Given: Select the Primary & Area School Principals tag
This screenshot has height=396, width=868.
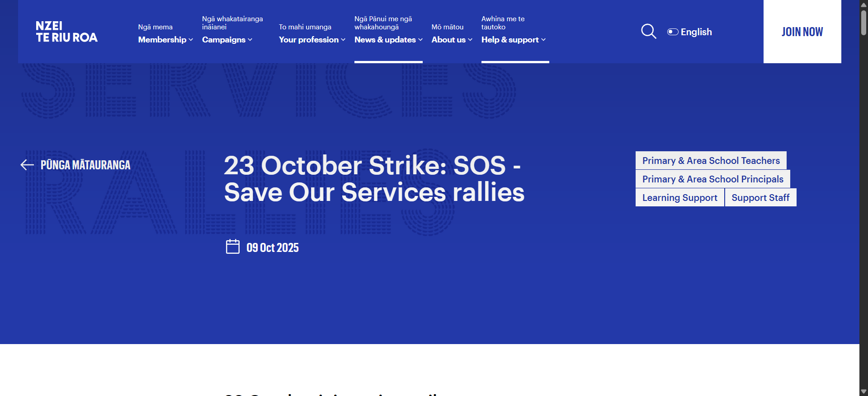Looking at the screenshot, I should [712, 179].
